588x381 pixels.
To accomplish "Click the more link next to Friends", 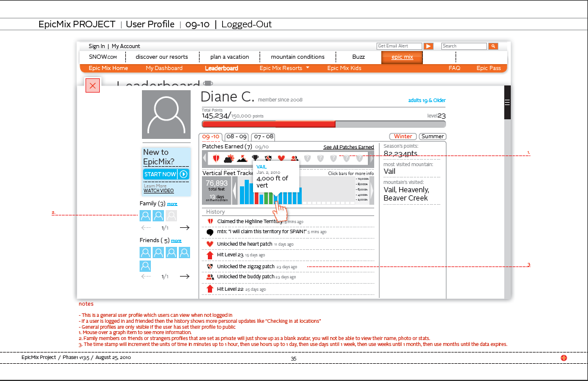I will (176, 240).
